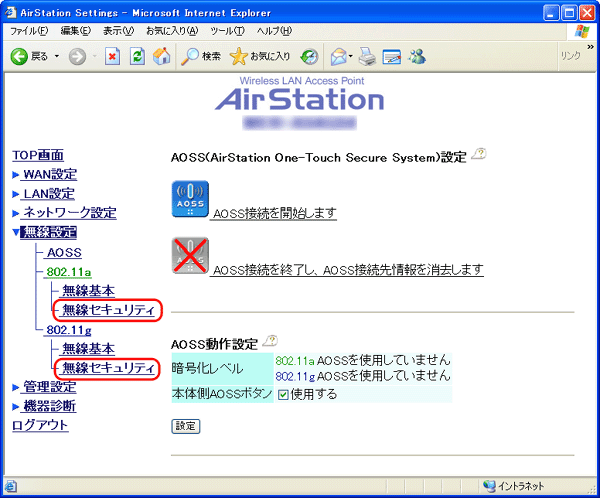This screenshot has width=600, height=498.
Task: Expand the 管理設定 arrow
Action: point(15,387)
